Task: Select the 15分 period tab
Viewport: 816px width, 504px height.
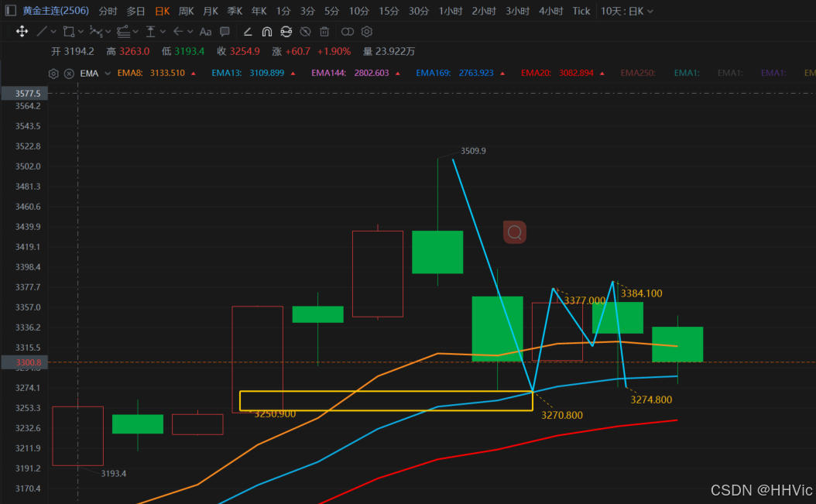Action: (x=389, y=11)
